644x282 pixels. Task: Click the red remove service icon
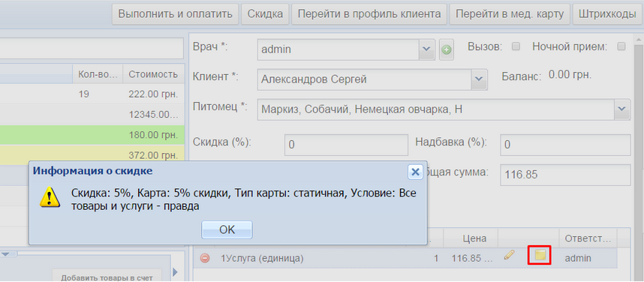205,258
